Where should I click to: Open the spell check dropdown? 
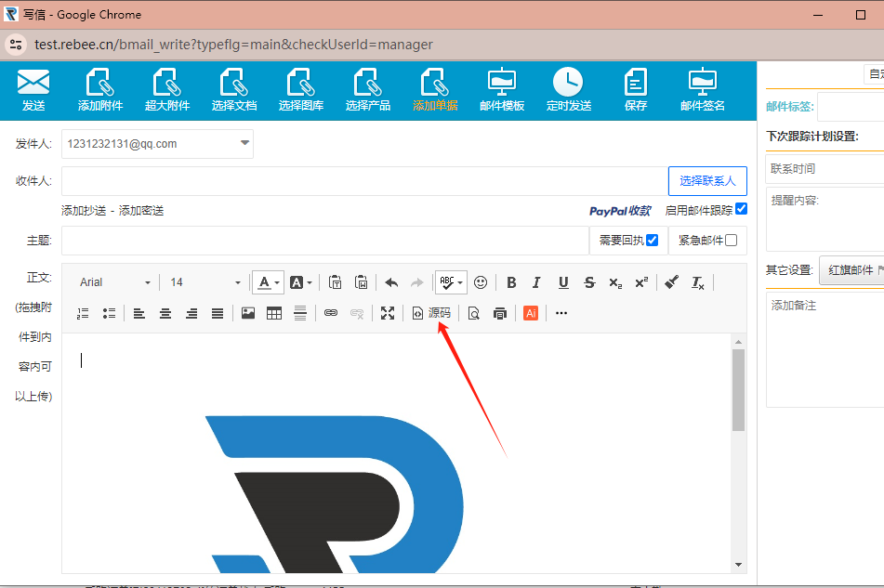451,282
